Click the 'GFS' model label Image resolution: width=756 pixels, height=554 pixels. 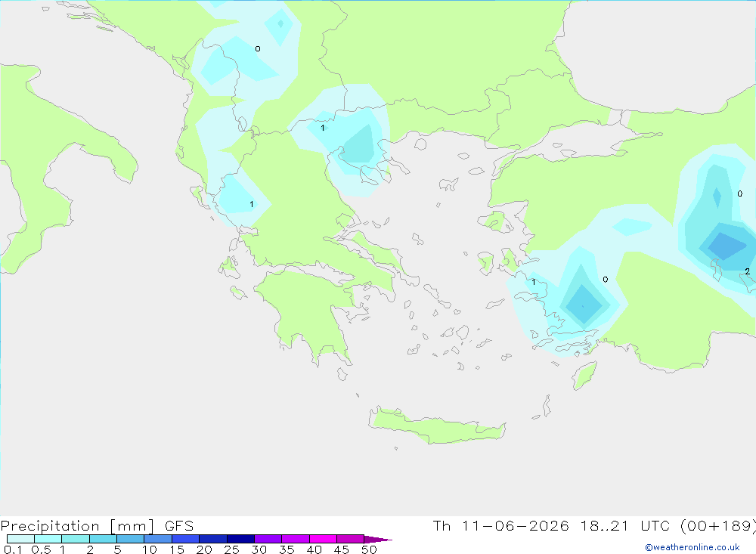coord(179,525)
